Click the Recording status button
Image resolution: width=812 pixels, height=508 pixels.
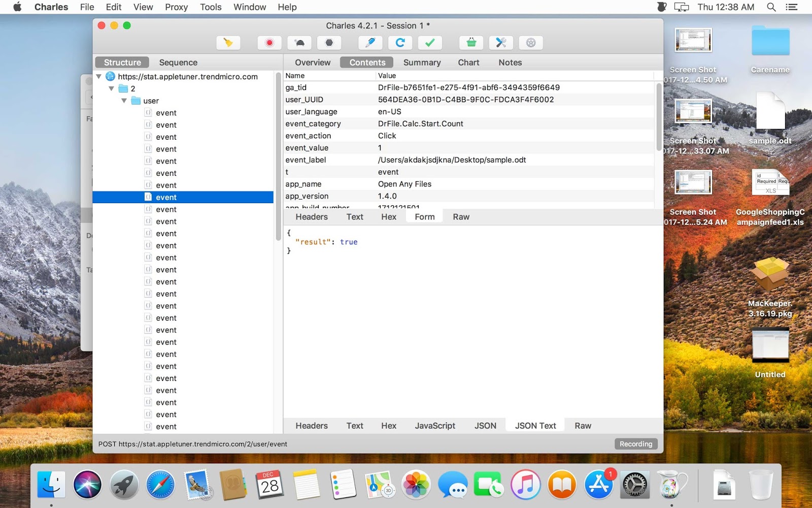(636, 444)
